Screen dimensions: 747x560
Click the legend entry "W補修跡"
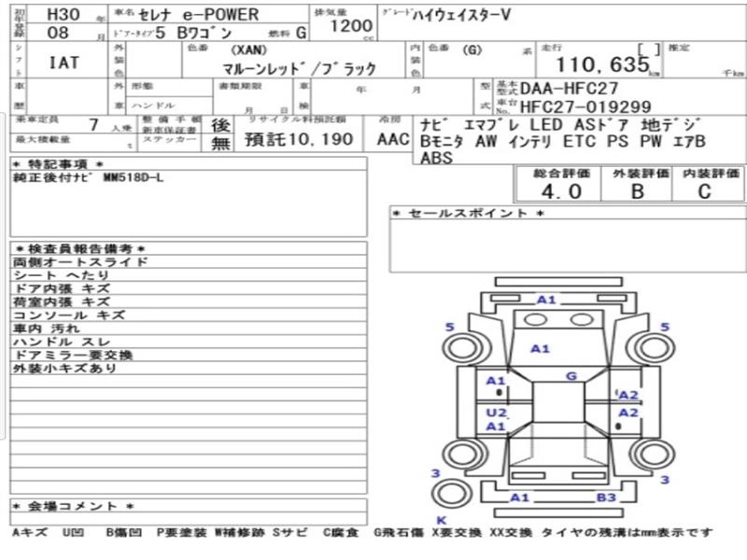tap(238, 532)
